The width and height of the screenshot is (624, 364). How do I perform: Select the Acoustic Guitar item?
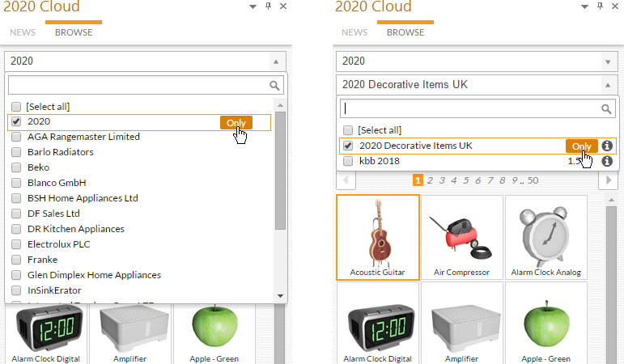click(378, 237)
